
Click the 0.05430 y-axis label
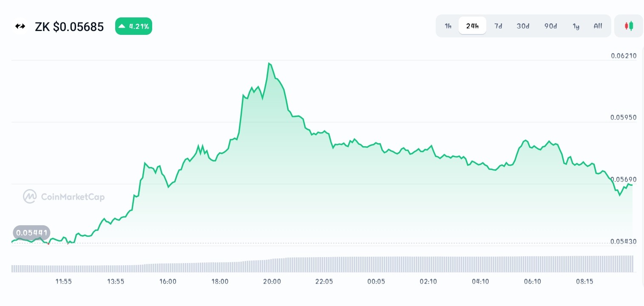click(624, 241)
